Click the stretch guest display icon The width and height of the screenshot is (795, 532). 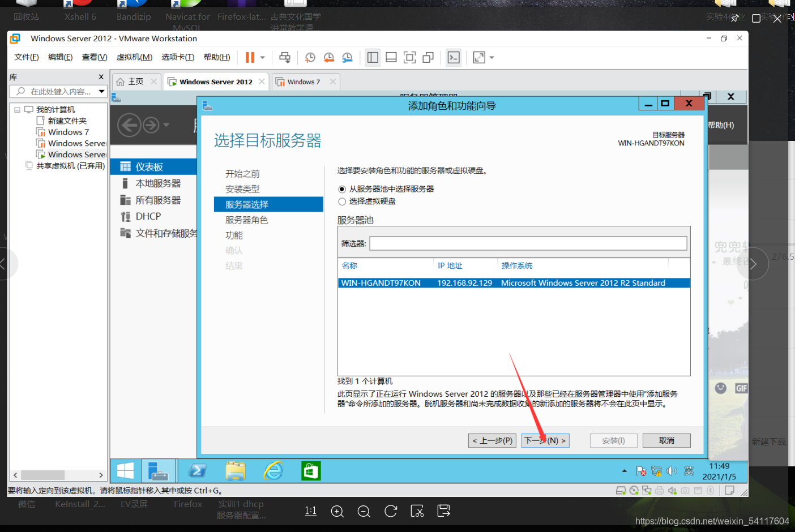pos(479,57)
